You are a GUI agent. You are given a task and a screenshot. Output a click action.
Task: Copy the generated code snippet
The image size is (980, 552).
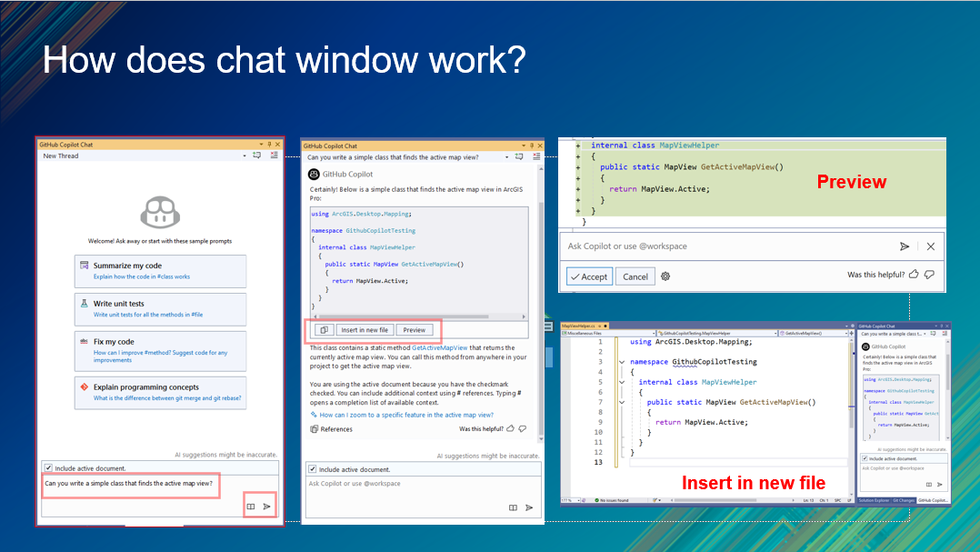(324, 330)
